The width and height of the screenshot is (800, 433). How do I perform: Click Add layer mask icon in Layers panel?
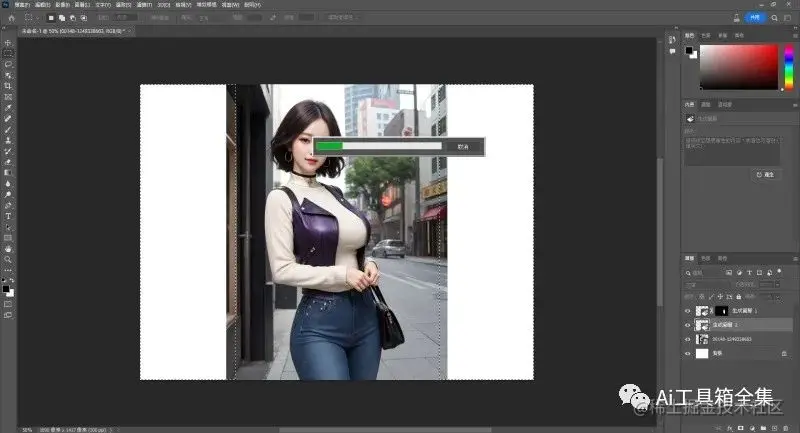click(x=741, y=428)
